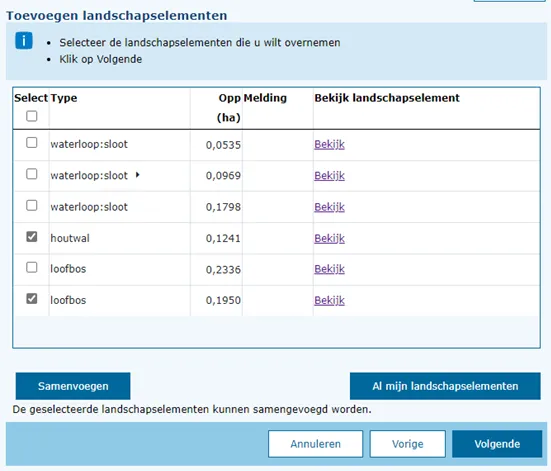Open Bekijk link for waterloop:sloot 0,0969
This screenshot has height=471, width=551.
(x=329, y=176)
